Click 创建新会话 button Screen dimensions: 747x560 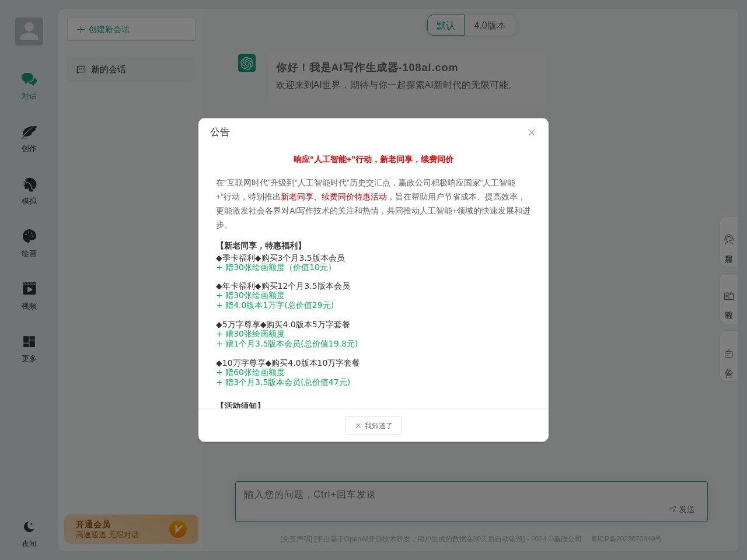[x=131, y=29]
